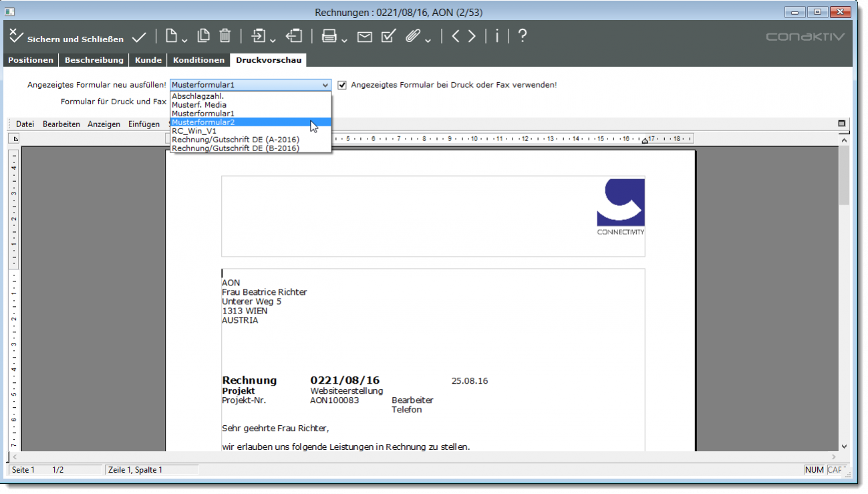
Task: Go to previous record with left arrow
Action: (456, 37)
